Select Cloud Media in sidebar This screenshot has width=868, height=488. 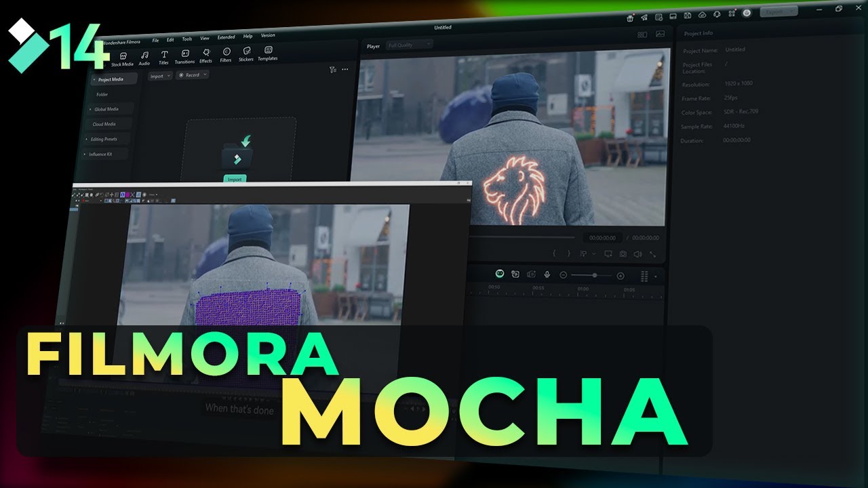click(x=104, y=124)
